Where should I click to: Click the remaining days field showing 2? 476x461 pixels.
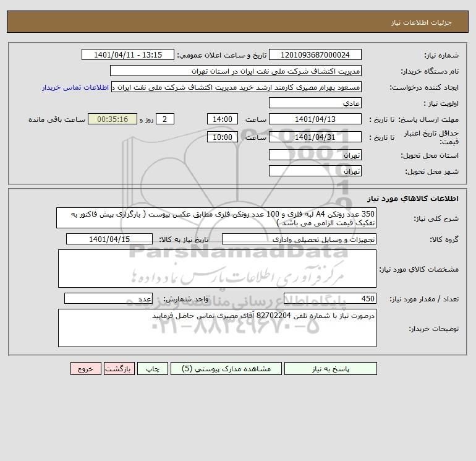coord(165,119)
